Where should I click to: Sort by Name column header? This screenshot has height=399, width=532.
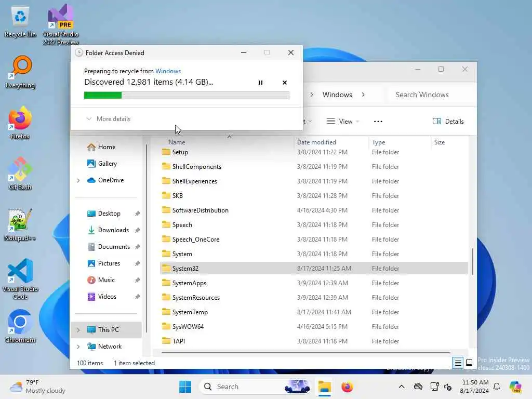tap(177, 142)
